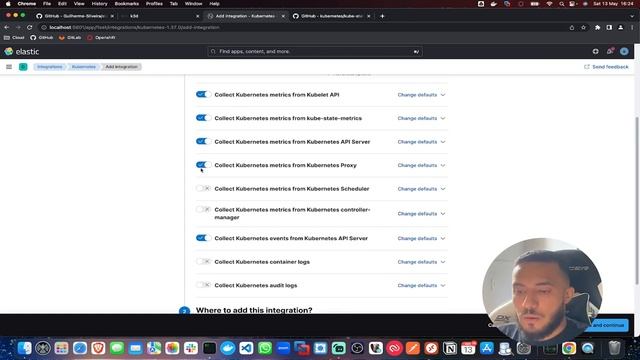Expand Change defaults for Kubelet API
The image size is (640, 360).
coord(421,95)
